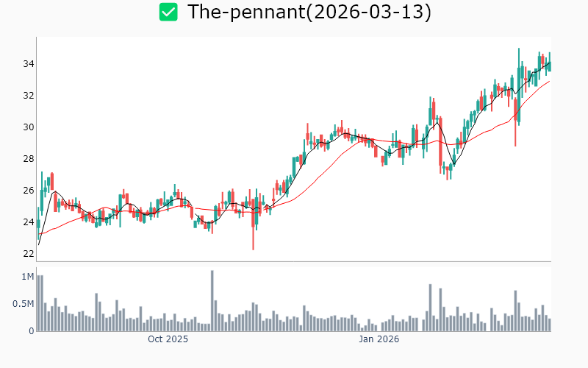Click the 28 price axis label
This screenshot has height=368, width=588.
[29, 159]
